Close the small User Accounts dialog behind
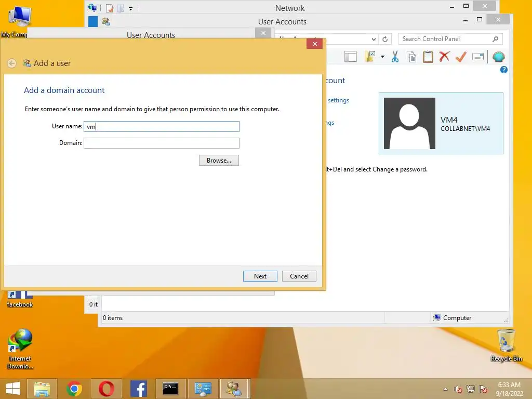The image size is (532, 399). pyautogui.click(x=263, y=33)
